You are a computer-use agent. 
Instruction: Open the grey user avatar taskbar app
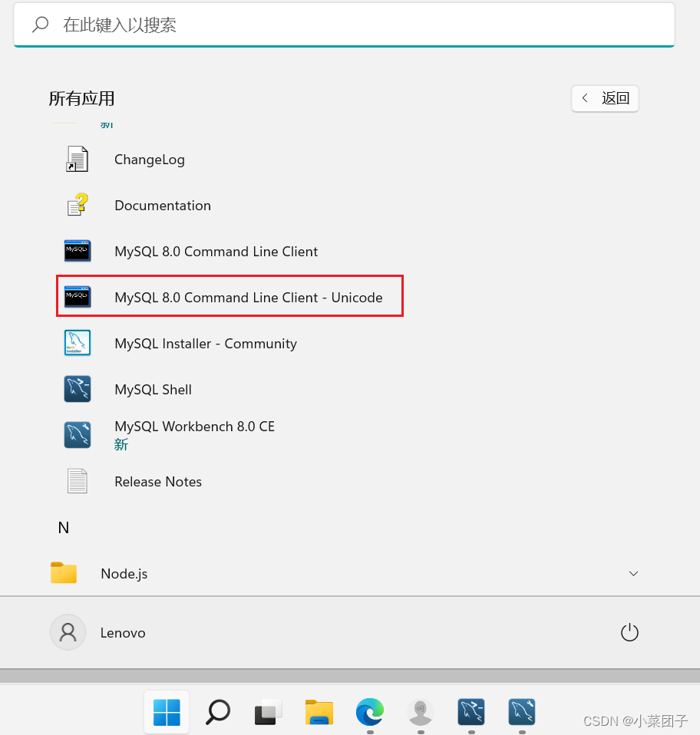(x=421, y=712)
